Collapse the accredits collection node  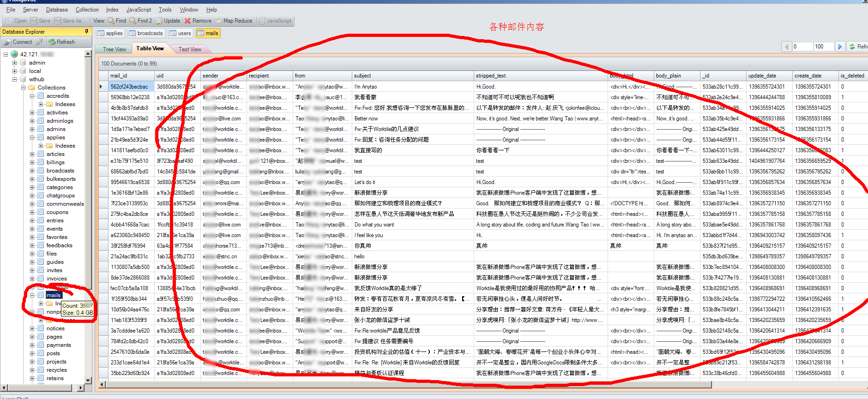coord(32,96)
